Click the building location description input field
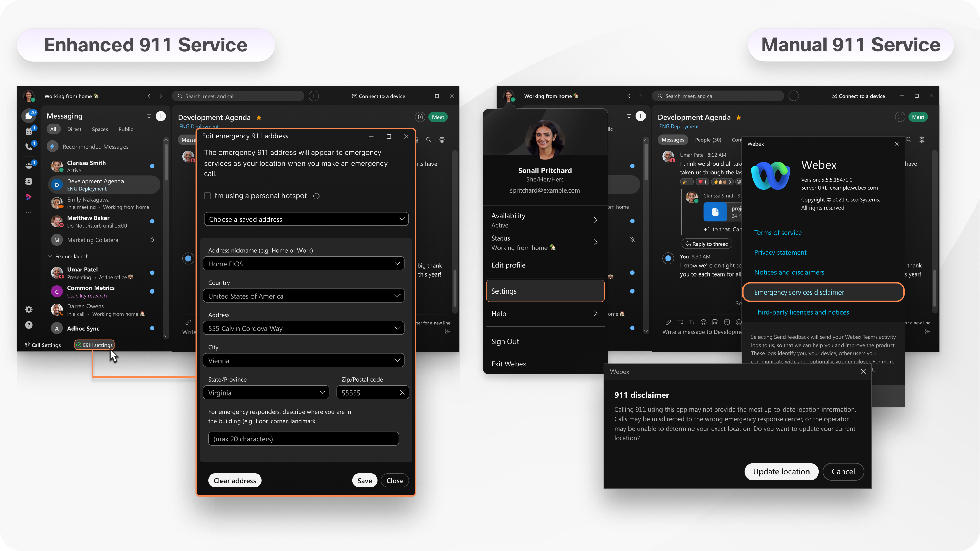This screenshot has width=980, height=551. [x=304, y=438]
